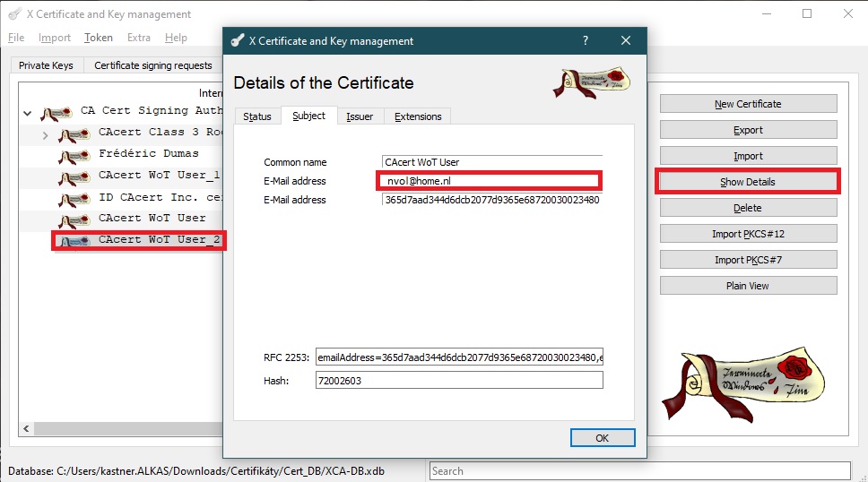The width and height of the screenshot is (868, 482).
Task: Click the Import PKCS#12 button
Action: pos(748,234)
